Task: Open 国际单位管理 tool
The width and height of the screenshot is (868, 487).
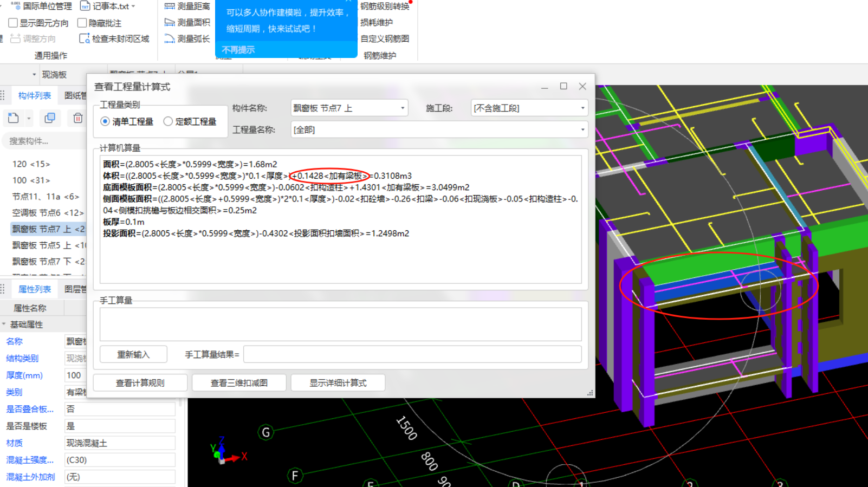Action: tap(41, 6)
